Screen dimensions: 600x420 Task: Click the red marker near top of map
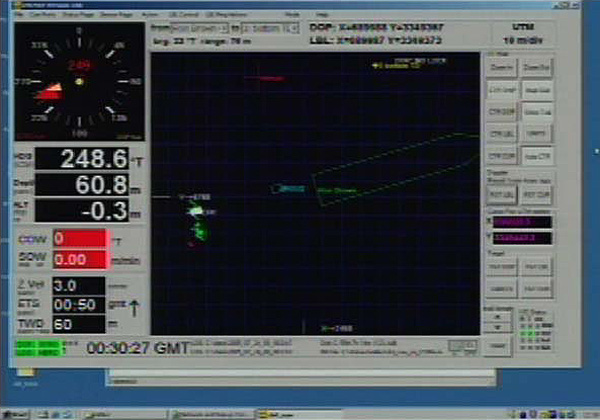tap(265, 78)
